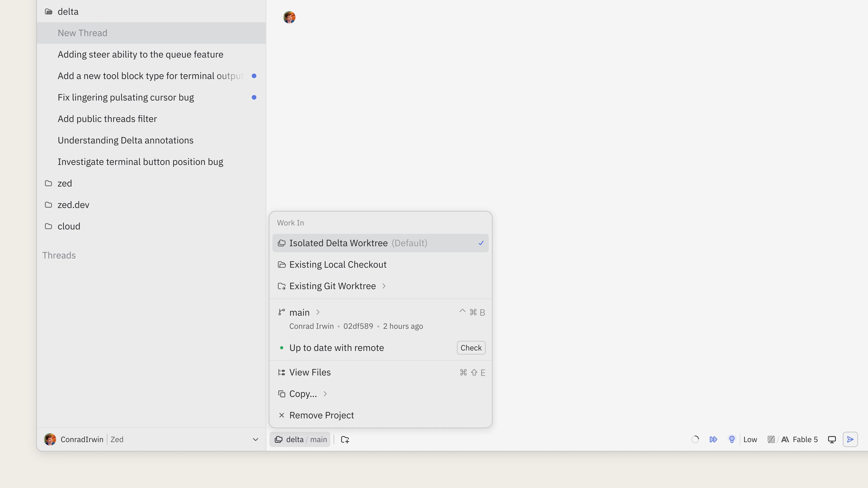The image size is (868, 488).
Task: Click unread dot on terminal output thread
Action: pos(254,76)
